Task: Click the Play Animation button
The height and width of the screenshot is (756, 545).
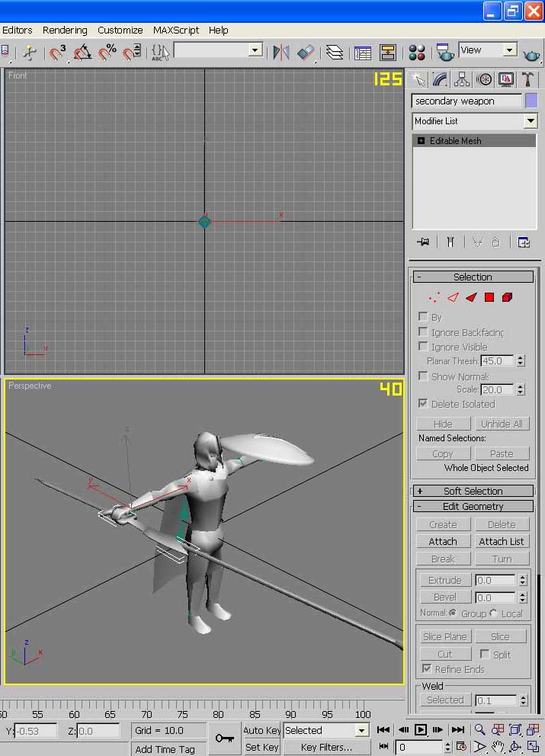Action: tap(421, 729)
